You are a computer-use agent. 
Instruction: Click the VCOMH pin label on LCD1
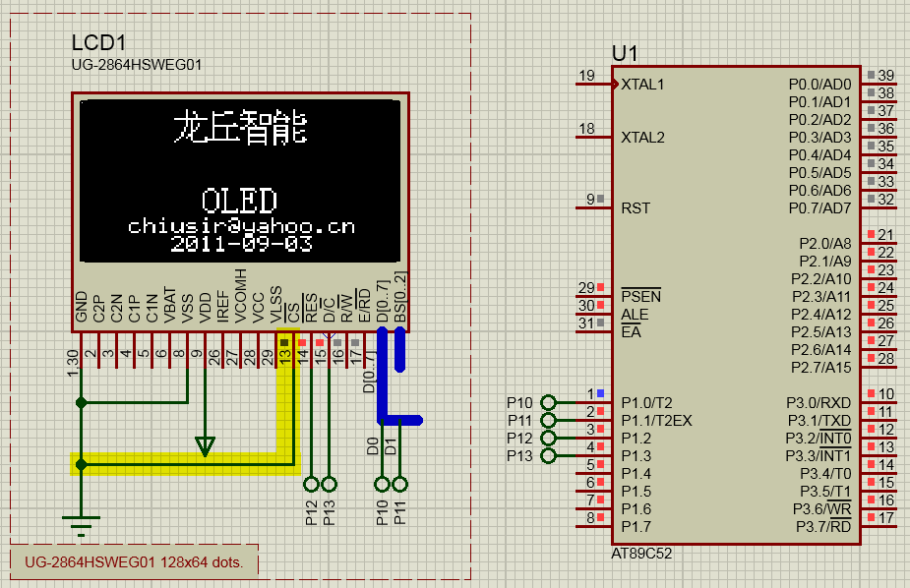coord(240,295)
